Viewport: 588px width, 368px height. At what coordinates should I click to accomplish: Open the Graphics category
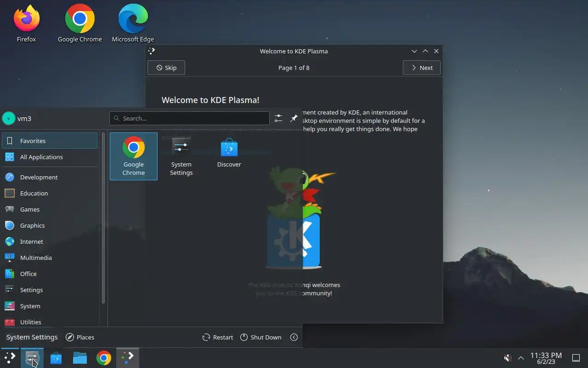[x=50, y=225]
